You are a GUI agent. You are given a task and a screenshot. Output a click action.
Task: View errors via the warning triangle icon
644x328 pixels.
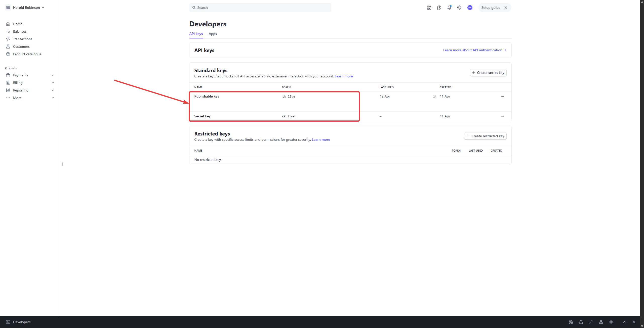581,322
